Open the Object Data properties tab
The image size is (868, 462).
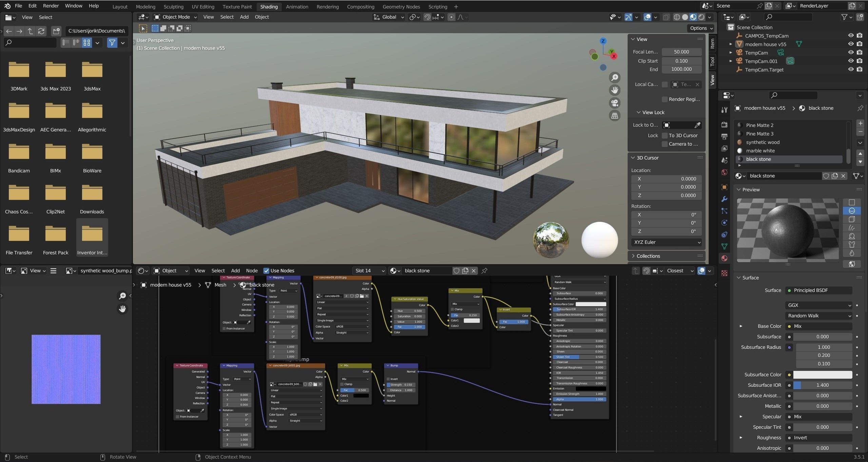click(724, 246)
